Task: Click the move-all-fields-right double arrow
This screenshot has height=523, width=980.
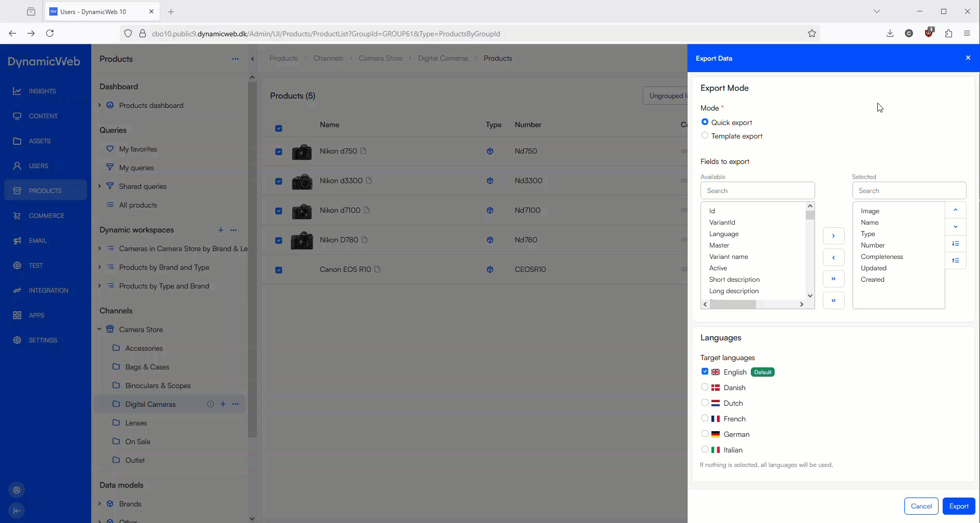Action: (x=833, y=279)
